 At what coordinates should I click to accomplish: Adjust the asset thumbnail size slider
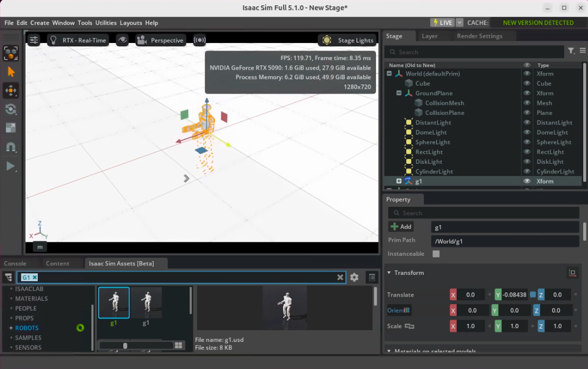pos(125,345)
